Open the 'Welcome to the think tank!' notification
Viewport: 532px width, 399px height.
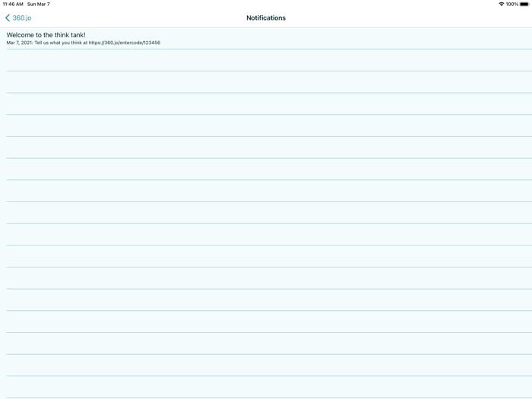tap(266, 38)
